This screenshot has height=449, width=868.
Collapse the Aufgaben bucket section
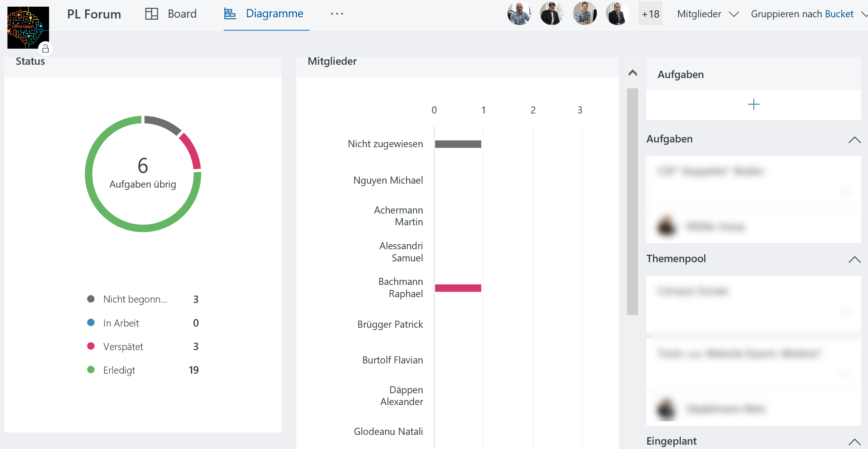click(x=854, y=140)
